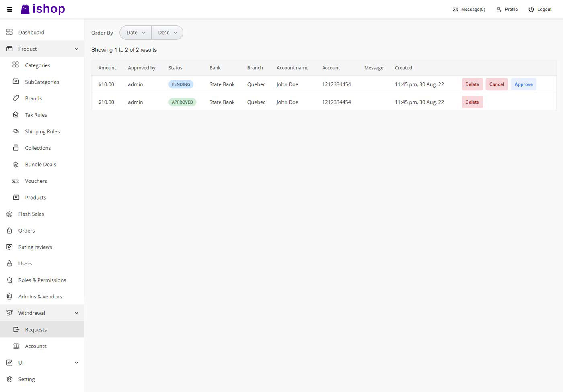Click the Shipping Rules truck icon

pos(16,131)
